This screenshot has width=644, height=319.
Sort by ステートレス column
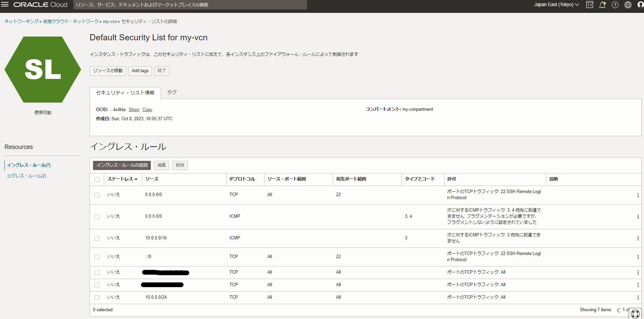coord(122,179)
